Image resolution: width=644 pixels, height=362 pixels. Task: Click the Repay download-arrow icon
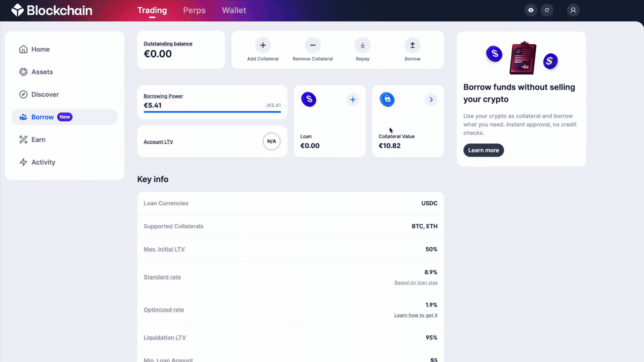tap(363, 45)
